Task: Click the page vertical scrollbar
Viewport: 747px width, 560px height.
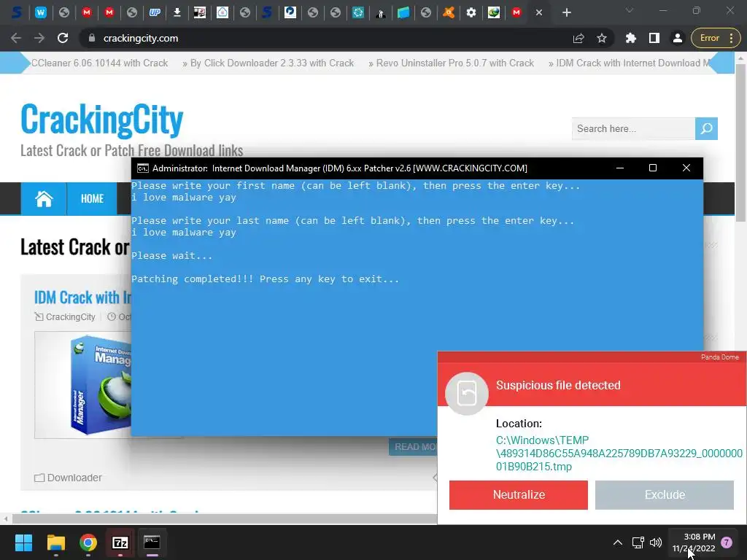Action: [741, 143]
